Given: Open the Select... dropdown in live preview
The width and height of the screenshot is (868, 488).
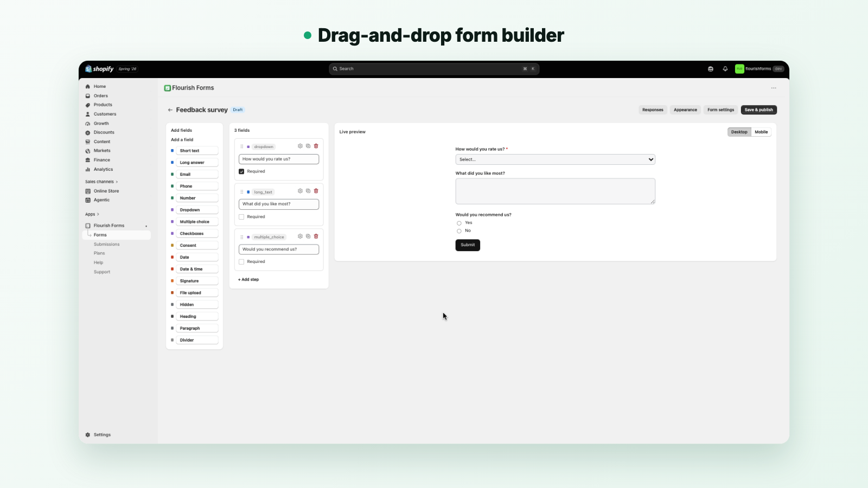Looking at the screenshot, I should click(x=555, y=159).
